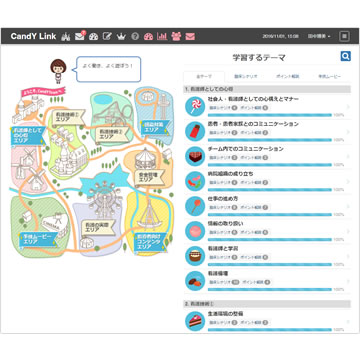Open the user name dropdown in navbar
The width and height of the screenshot is (360, 360).
(319, 36)
